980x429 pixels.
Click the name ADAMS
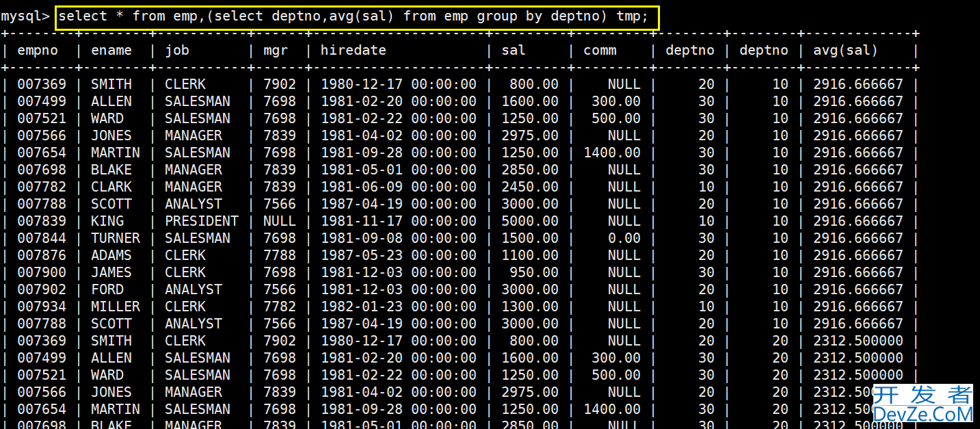[x=111, y=255]
